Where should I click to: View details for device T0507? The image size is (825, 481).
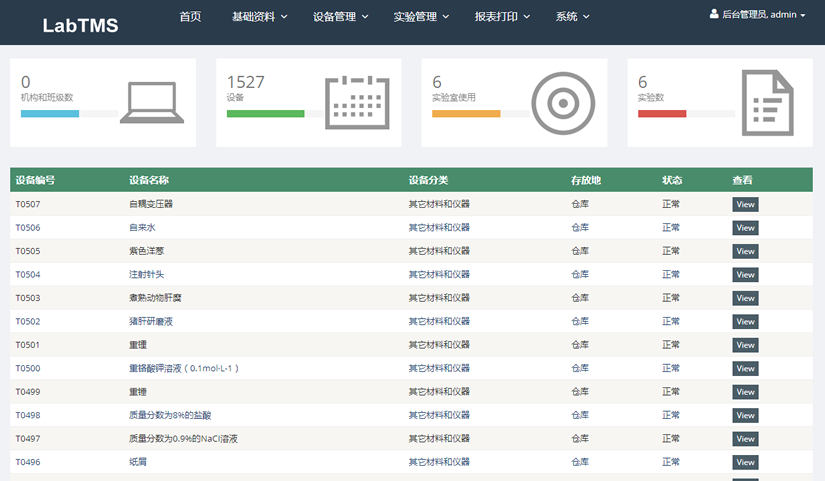745,204
